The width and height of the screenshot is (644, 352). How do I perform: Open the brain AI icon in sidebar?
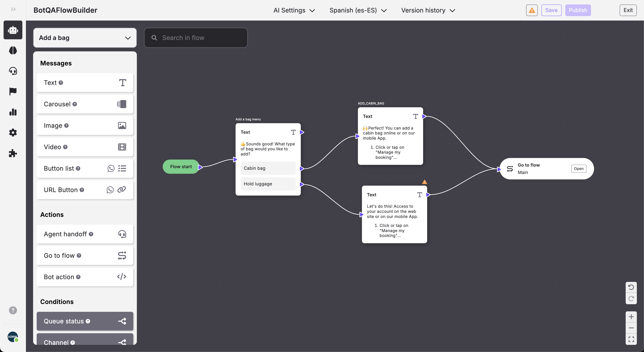[x=13, y=50]
